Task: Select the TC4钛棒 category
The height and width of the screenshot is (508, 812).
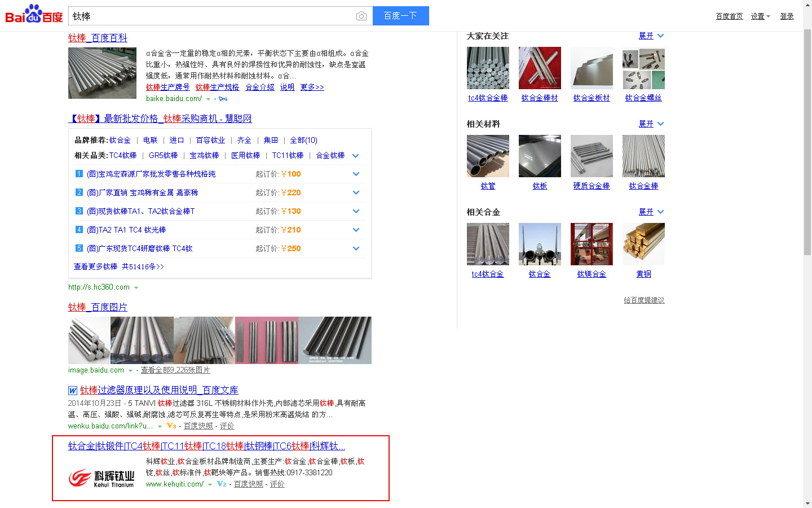Action: [x=123, y=155]
